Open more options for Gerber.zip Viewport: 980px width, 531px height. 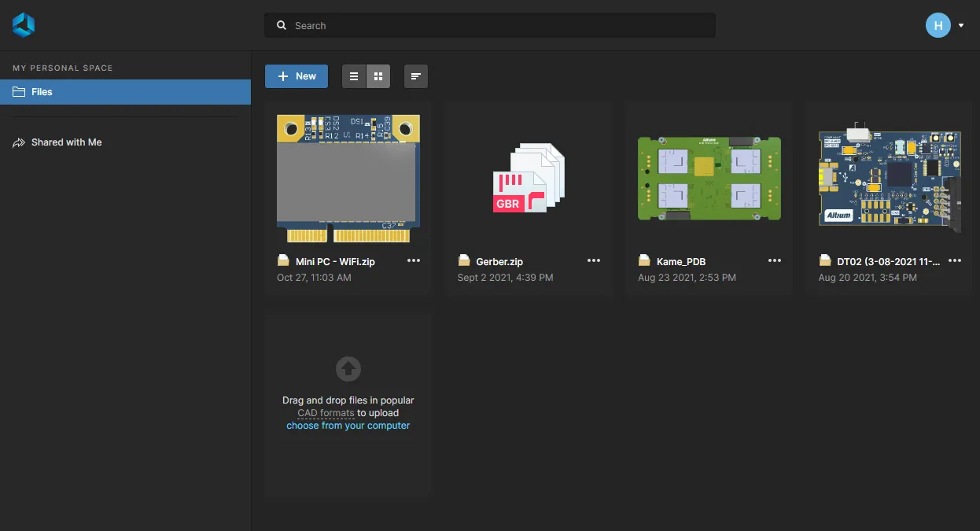[x=594, y=261]
